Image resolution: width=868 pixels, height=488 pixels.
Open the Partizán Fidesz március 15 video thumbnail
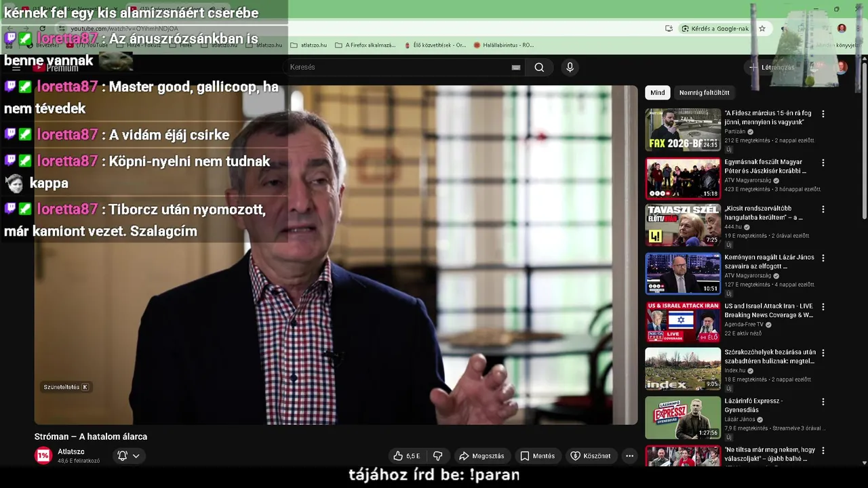point(683,129)
